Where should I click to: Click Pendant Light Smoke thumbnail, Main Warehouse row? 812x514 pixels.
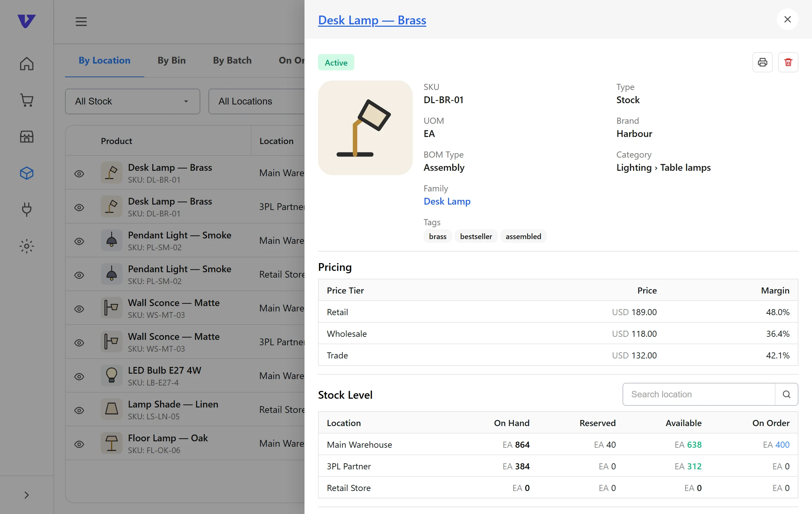(111, 240)
